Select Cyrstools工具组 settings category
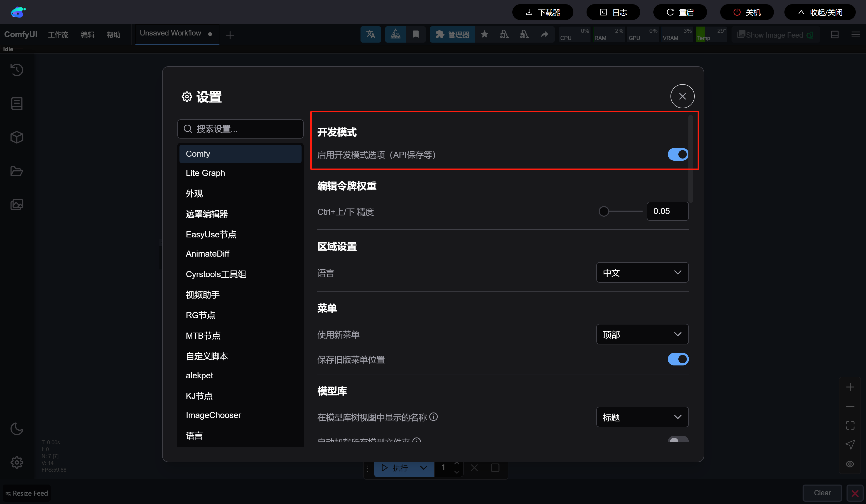Viewport: 866px width, 504px height. (x=240, y=274)
